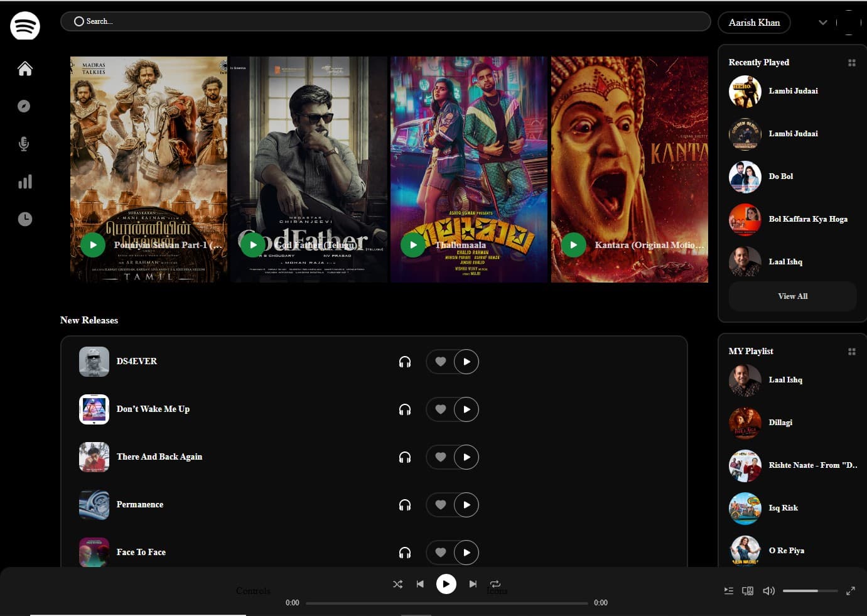Image resolution: width=867 pixels, height=616 pixels.
Task: Click the New Releases heading
Action: click(89, 320)
